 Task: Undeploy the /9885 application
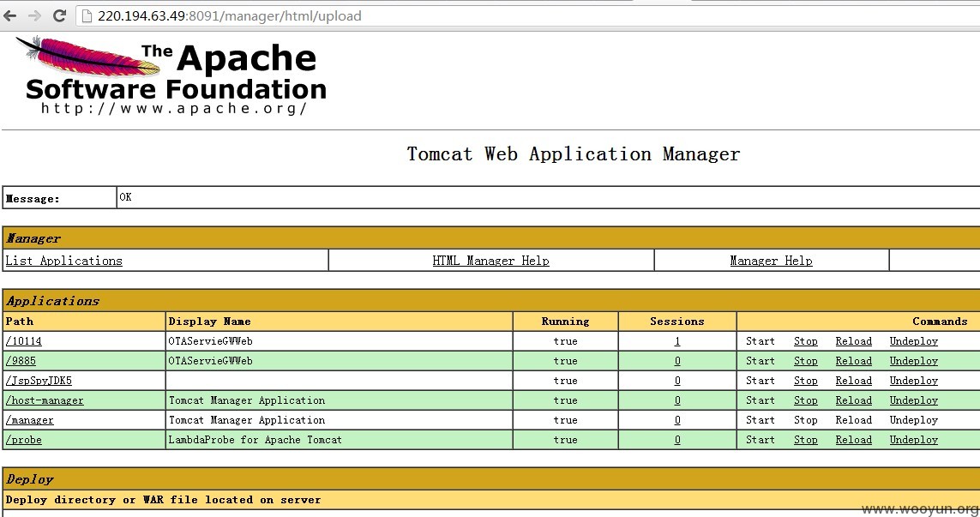point(914,361)
